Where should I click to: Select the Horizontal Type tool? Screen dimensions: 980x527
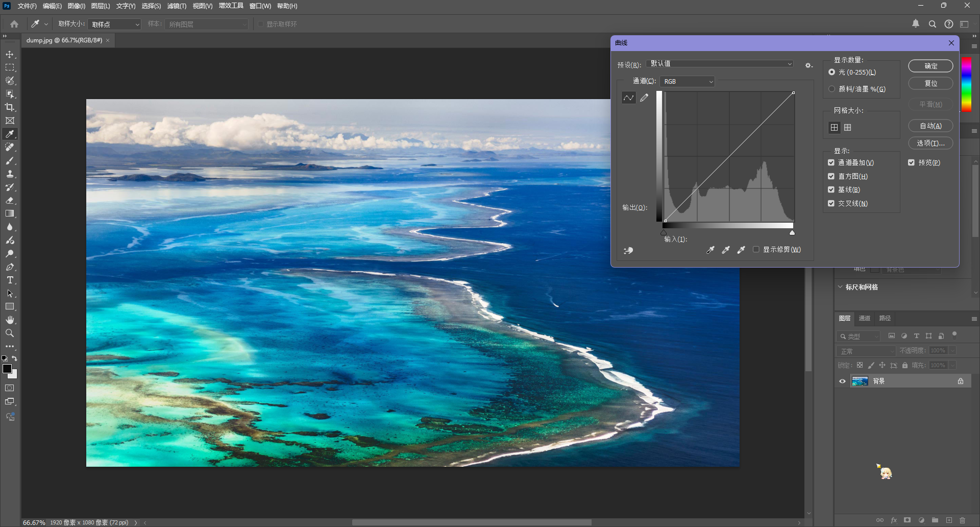pos(10,280)
